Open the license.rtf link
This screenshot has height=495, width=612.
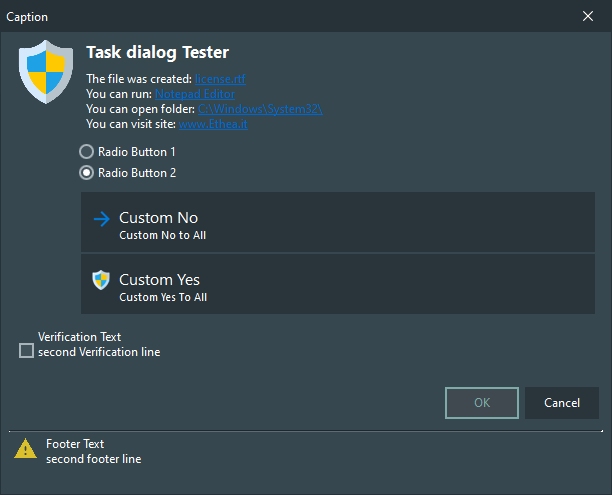click(220, 79)
